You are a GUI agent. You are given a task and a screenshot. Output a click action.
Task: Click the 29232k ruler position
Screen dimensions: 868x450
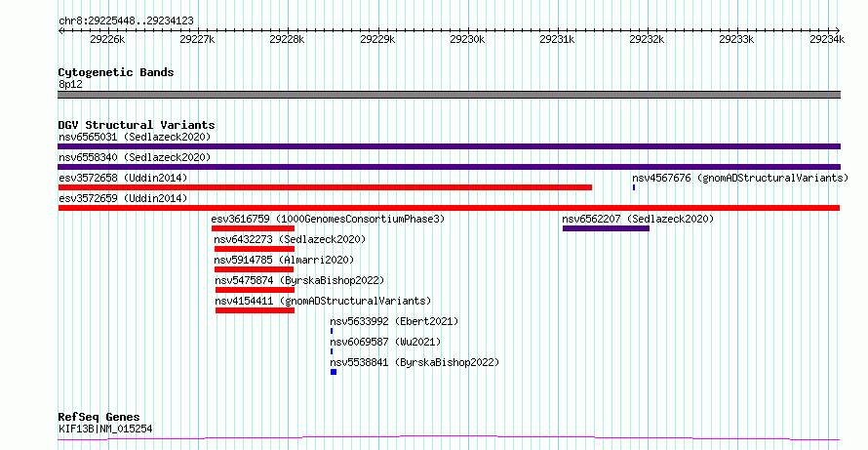(x=648, y=39)
